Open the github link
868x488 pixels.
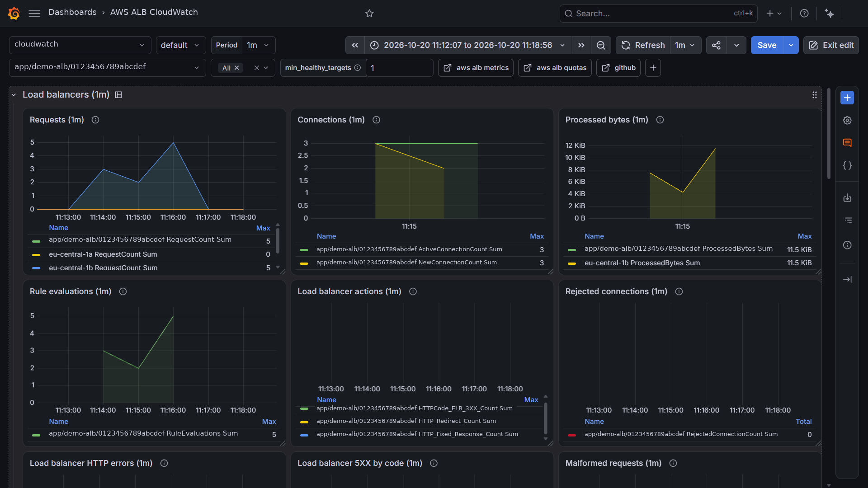point(618,68)
